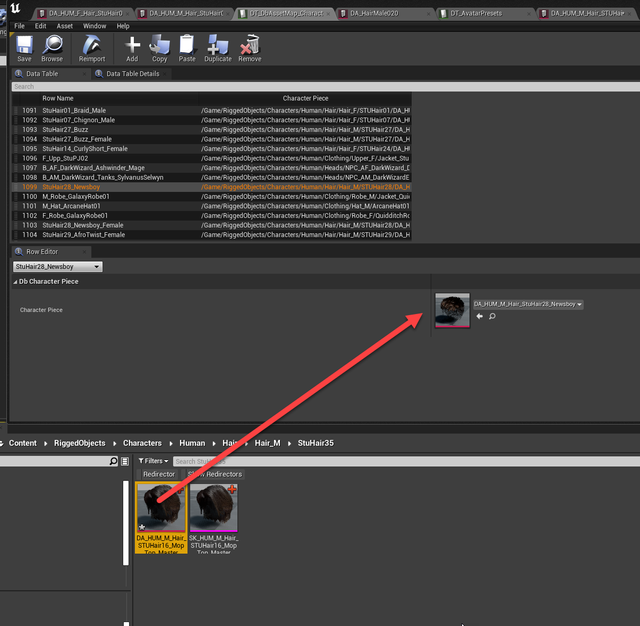Click the Paste row icon
The width and height of the screenshot is (640, 626).
tap(187, 48)
